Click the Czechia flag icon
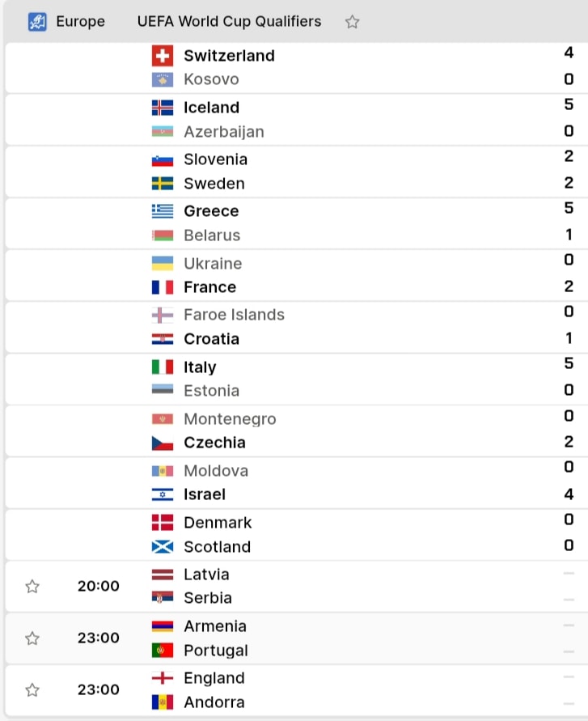The width and height of the screenshot is (588, 721). (x=163, y=443)
